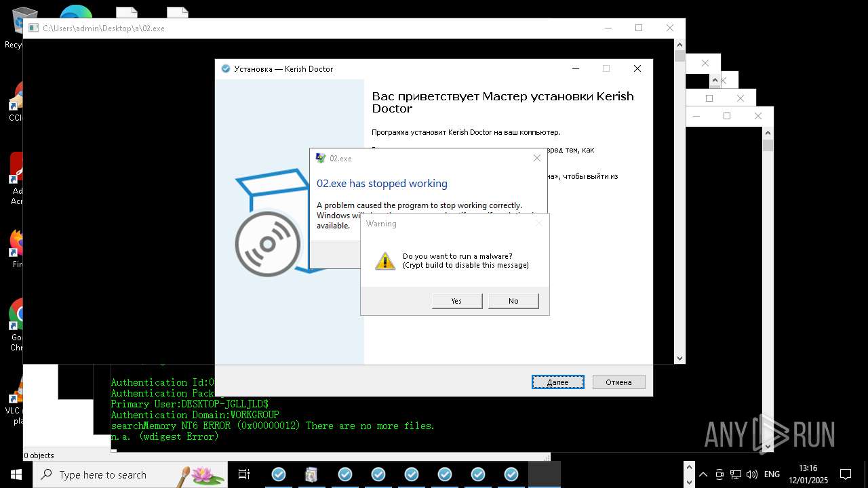Minimize the Kerish Doctor setup window
This screenshot has width=868, height=488.
(x=576, y=68)
